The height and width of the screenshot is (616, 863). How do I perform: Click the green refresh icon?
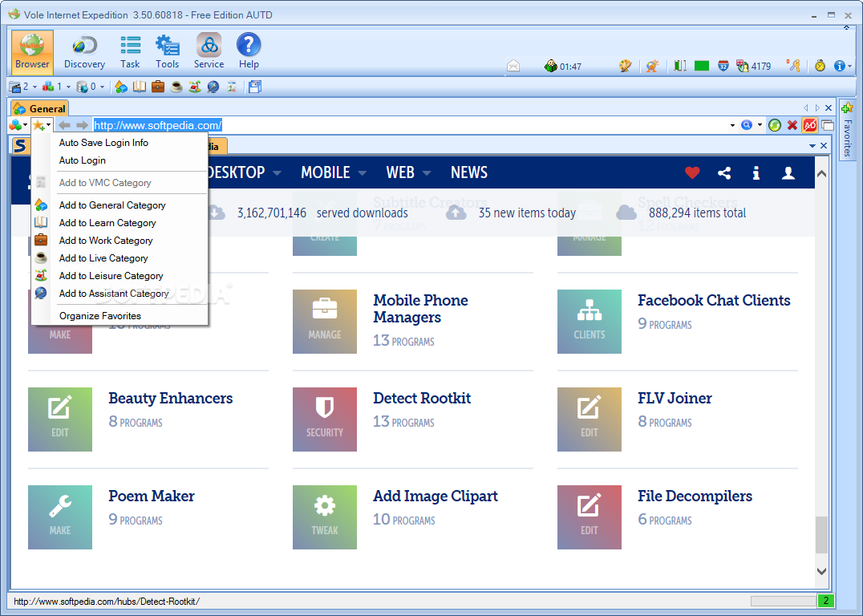pyautogui.click(x=775, y=125)
